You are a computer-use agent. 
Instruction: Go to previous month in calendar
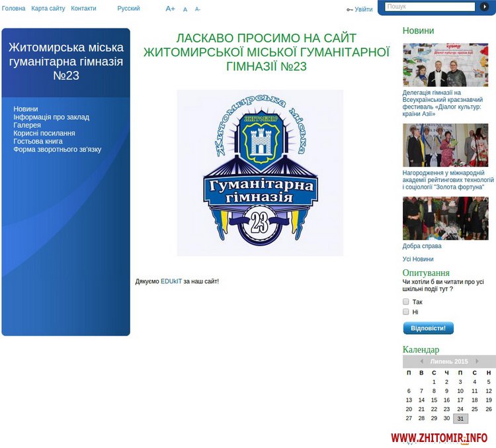[x=422, y=361]
